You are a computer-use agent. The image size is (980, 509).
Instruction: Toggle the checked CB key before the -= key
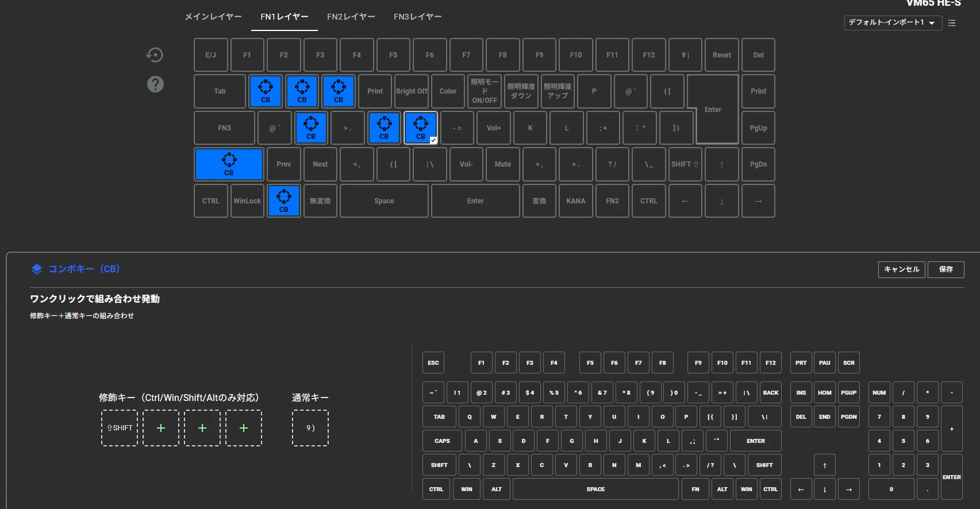coord(421,128)
